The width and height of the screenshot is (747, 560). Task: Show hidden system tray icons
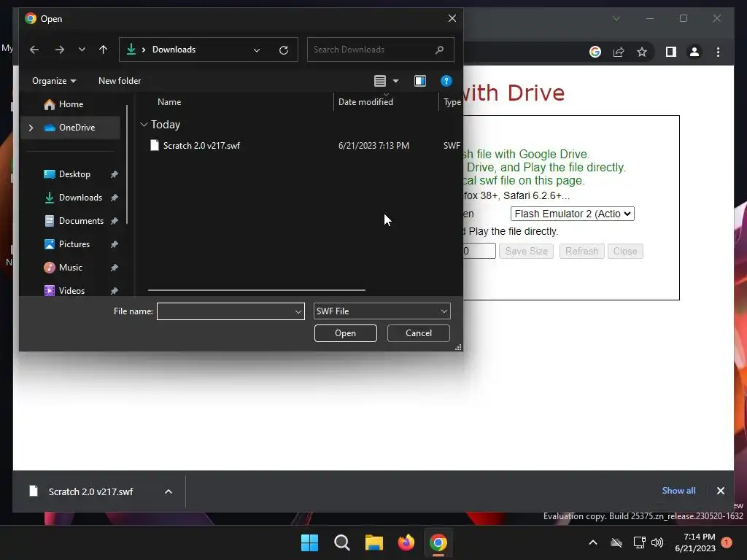tap(592, 542)
